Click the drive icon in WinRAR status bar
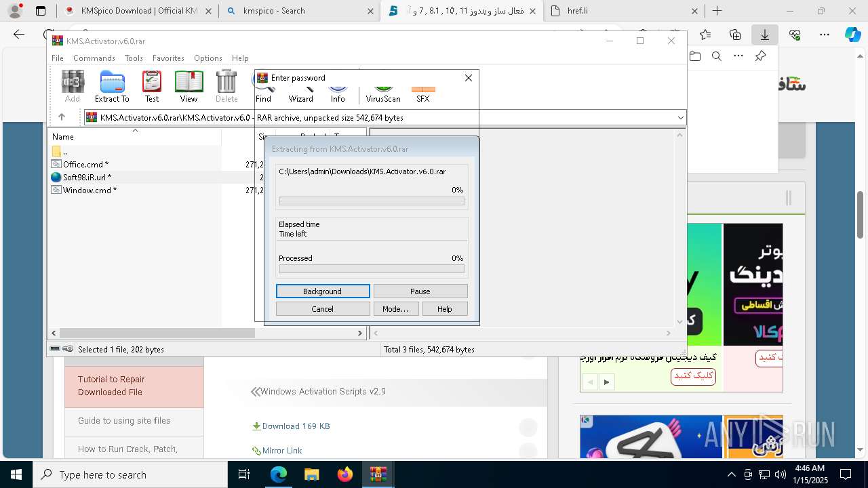 coord(55,349)
